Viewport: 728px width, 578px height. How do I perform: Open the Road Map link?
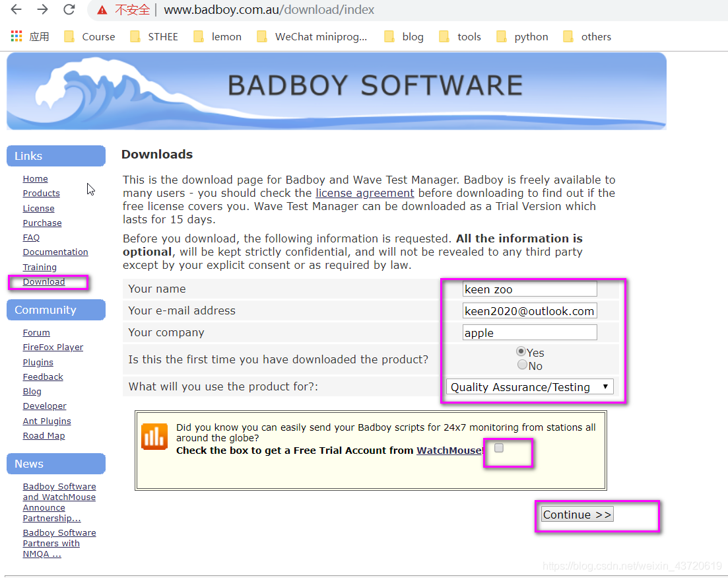point(44,436)
